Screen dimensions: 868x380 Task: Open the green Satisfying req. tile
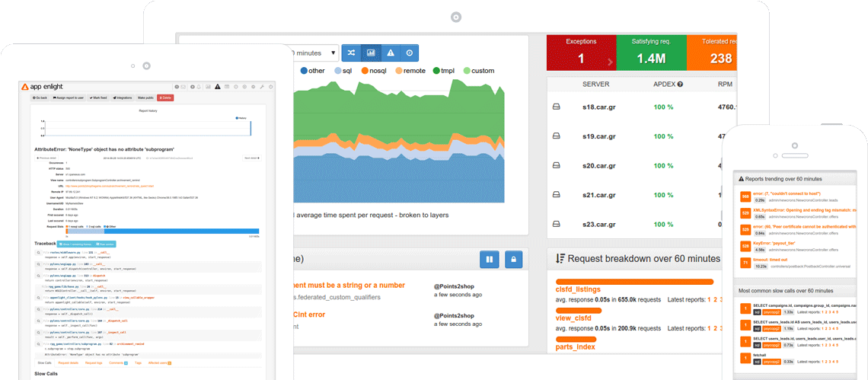click(652, 53)
